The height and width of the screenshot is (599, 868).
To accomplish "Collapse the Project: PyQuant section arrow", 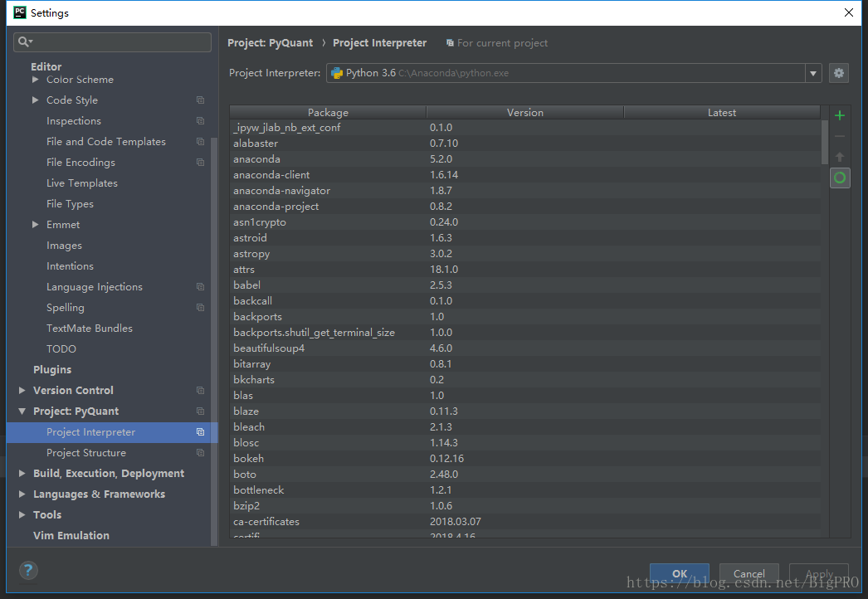I will pos(22,412).
